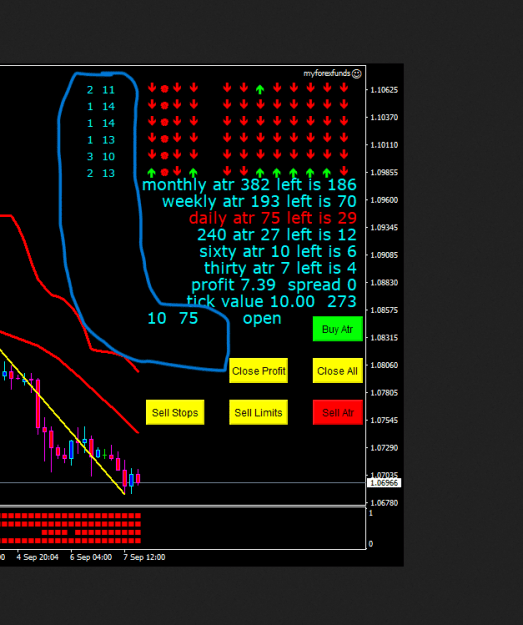The image size is (523, 625).
Task: Select the 'monthly atr 382 left is 186' text
Action: [x=249, y=185]
